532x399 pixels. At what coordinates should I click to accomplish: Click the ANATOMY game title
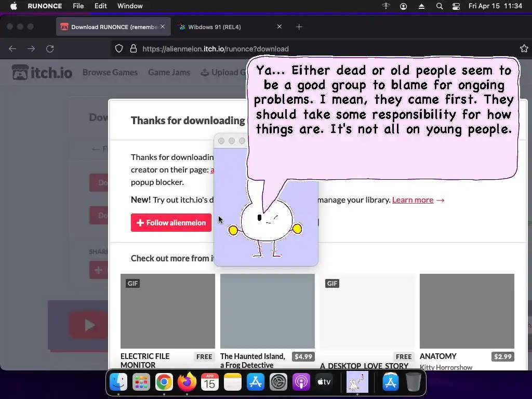coord(438,356)
